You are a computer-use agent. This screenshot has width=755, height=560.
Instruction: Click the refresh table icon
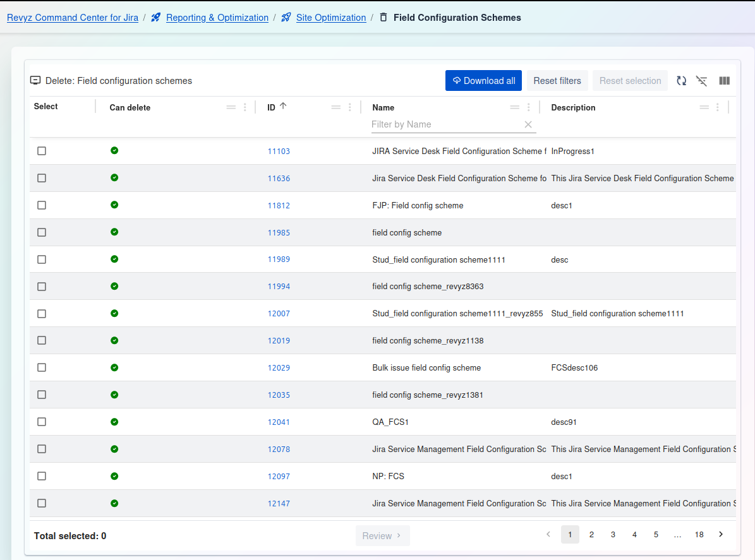[x=681, y=81]
